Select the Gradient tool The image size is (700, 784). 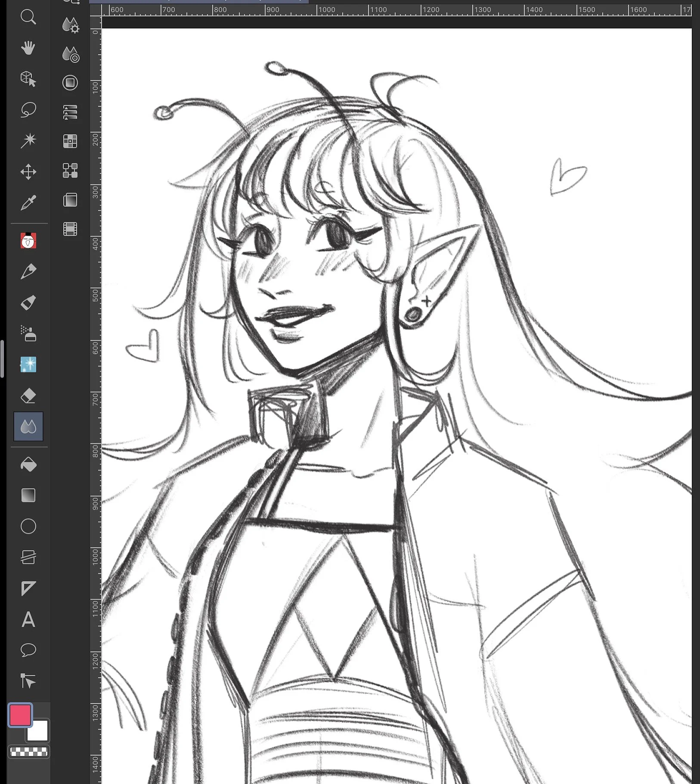click(28, 495)
